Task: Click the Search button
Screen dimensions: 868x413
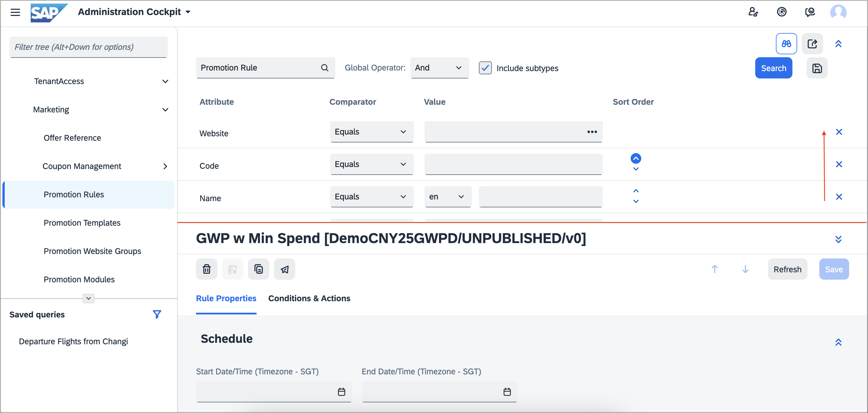Action: (x=773, y=68)
